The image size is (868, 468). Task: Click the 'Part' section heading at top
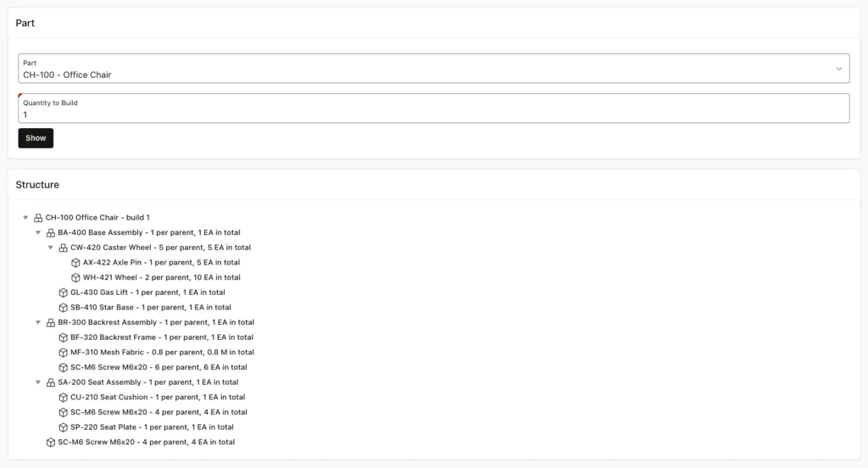[25, 23]
